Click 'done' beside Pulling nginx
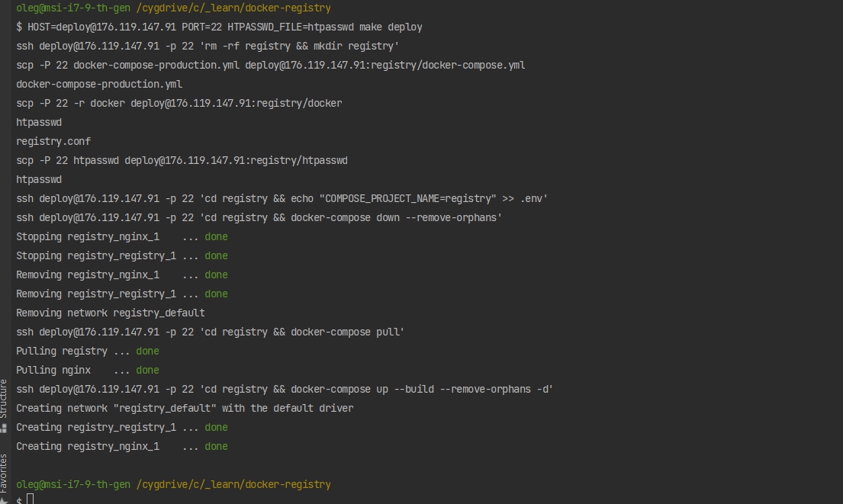 pyautogui.click(x=147, y=370)
